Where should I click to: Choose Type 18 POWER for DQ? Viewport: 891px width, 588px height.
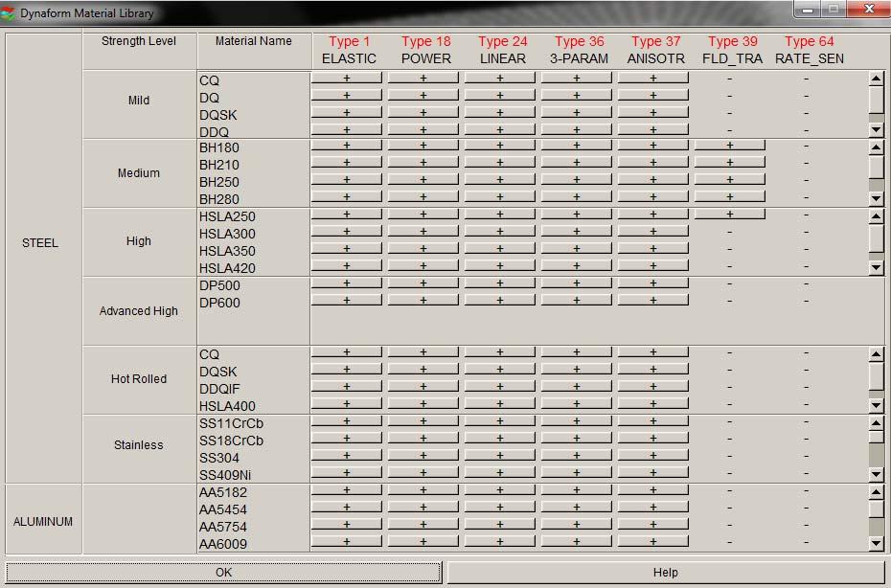(423, 96)
